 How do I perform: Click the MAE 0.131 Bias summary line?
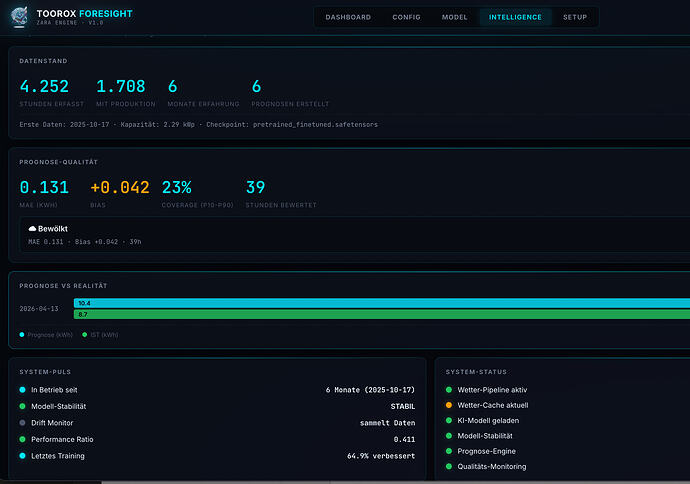(x=84, y=242)
